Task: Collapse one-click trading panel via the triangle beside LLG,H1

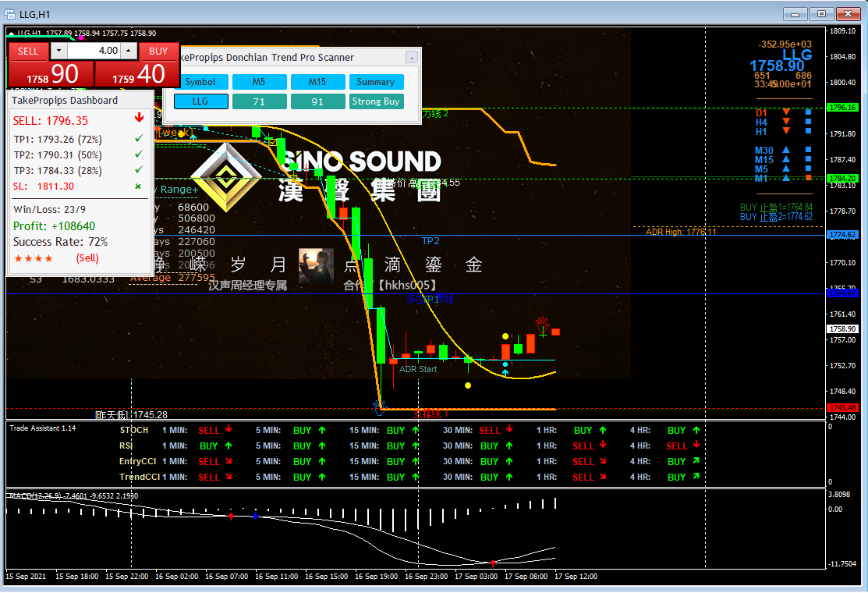Action: pyautogui.click(x=10, y=34)
